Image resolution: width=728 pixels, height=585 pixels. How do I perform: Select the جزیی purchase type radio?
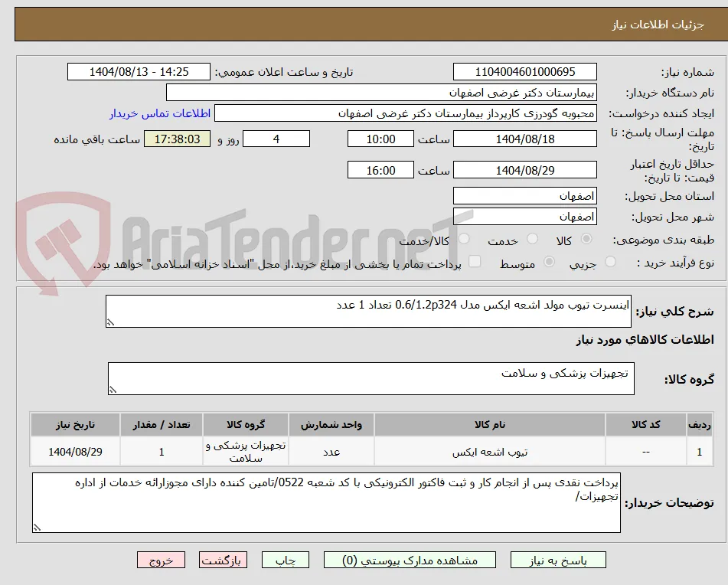pos(611,261)
